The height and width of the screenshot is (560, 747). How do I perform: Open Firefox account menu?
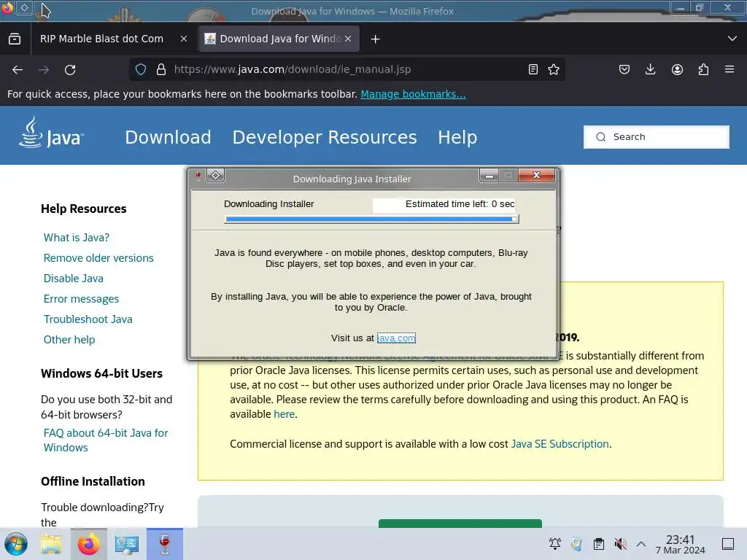(x=677, y=69)
